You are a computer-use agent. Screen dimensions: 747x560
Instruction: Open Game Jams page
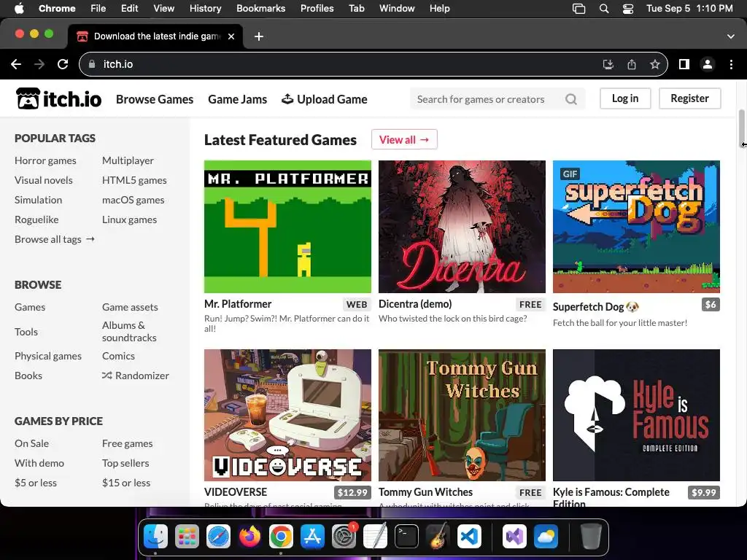pos(237,99)
